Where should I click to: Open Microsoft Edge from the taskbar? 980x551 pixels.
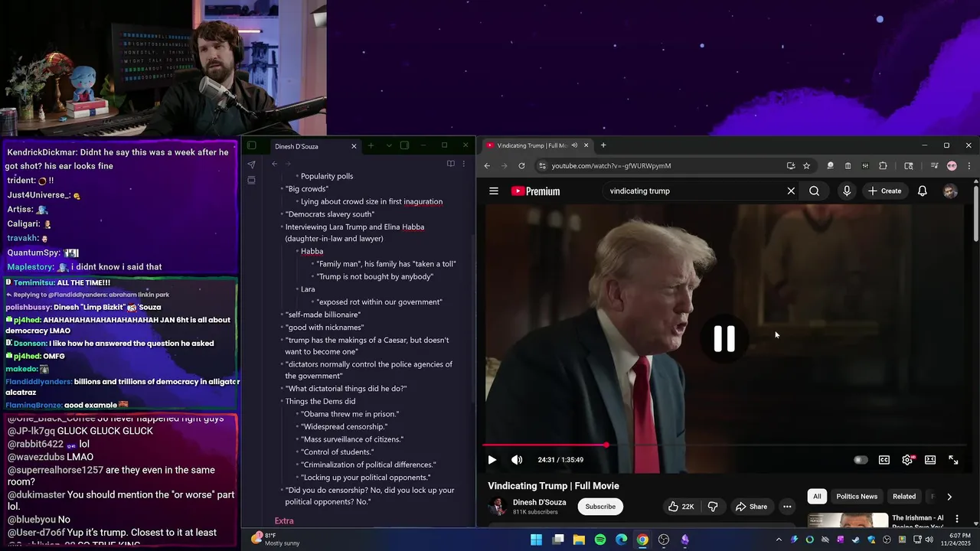621,540
